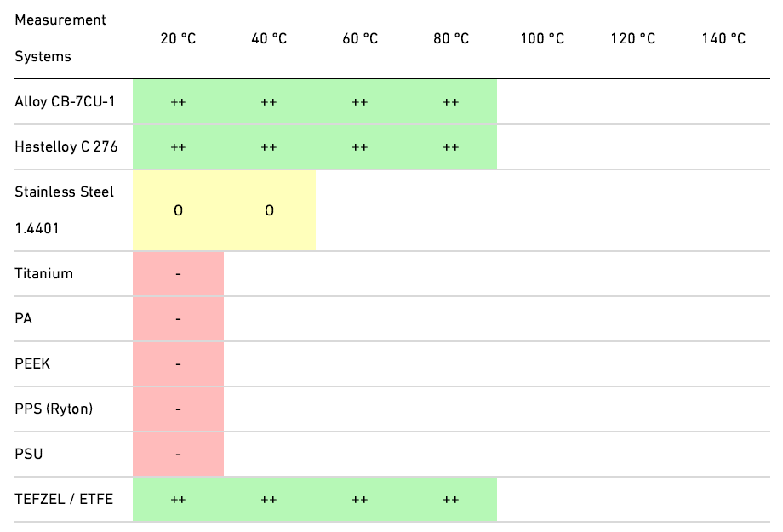Select the 140 °C column header
Viewport: 783px width, 532px height.
point(723,38)
